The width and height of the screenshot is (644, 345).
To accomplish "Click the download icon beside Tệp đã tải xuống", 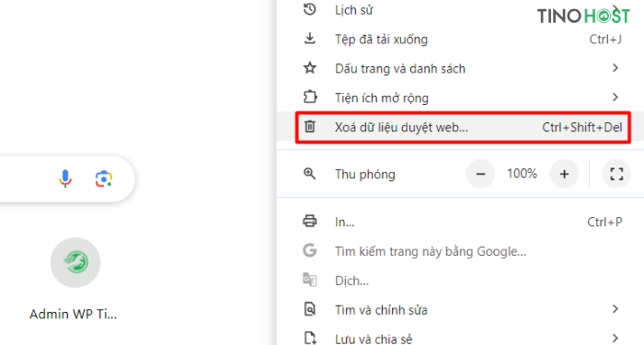I will 310,39.
